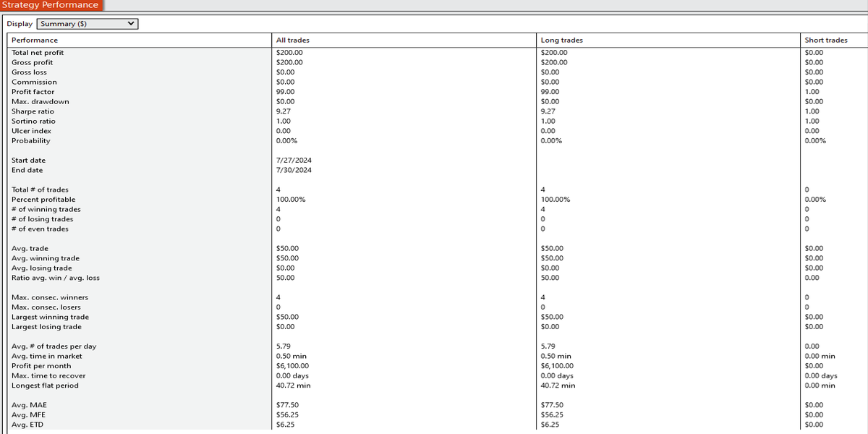Select the Strategy Performance tab
868x434 pixels.
coord(50,5)
